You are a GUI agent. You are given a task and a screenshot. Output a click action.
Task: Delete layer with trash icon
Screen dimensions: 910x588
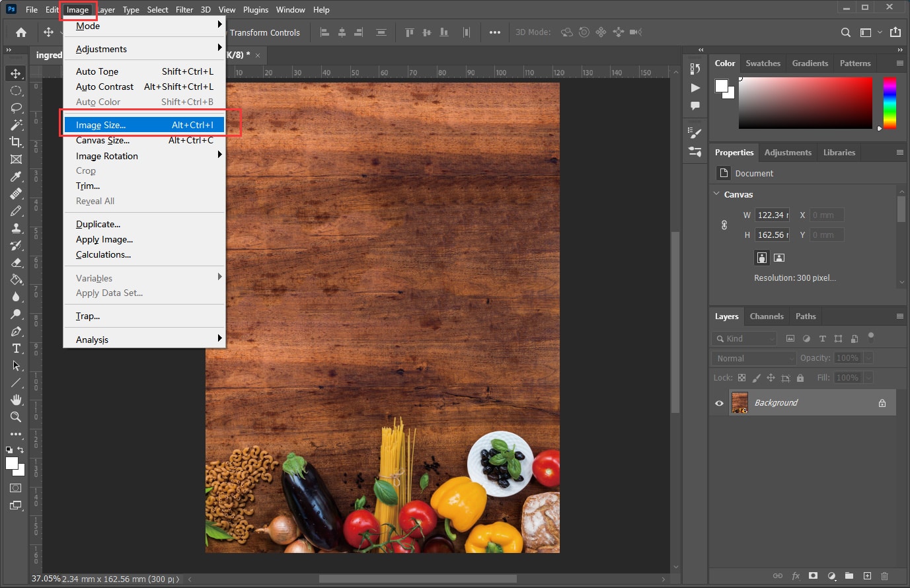point(884,576)
